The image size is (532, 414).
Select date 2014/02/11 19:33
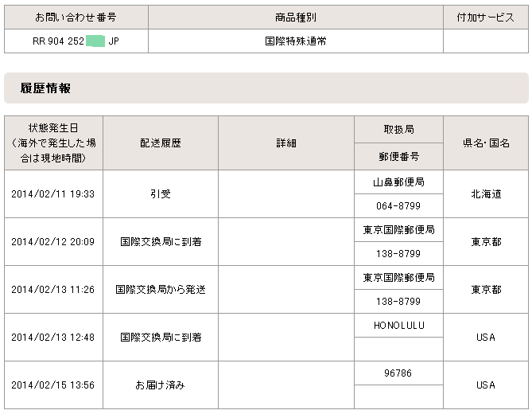[53, 194]
